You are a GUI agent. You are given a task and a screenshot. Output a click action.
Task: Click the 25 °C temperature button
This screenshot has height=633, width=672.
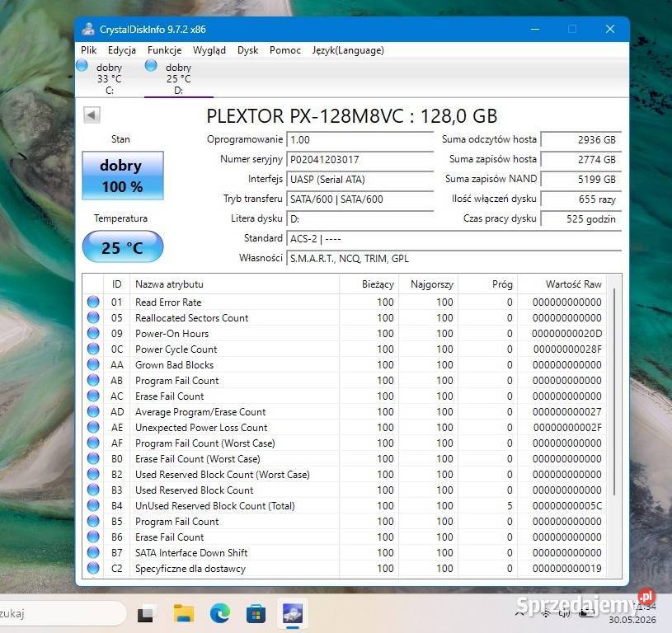123,246
